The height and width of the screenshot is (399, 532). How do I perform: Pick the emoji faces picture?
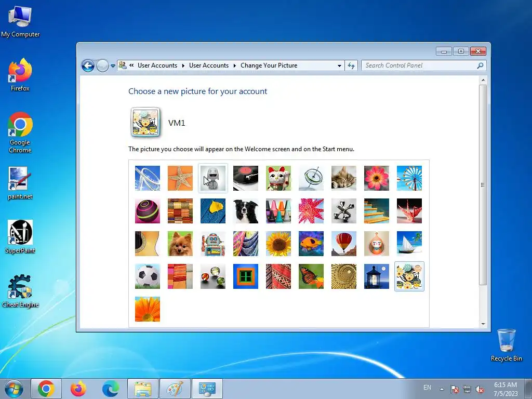click(x=409, y=276)
